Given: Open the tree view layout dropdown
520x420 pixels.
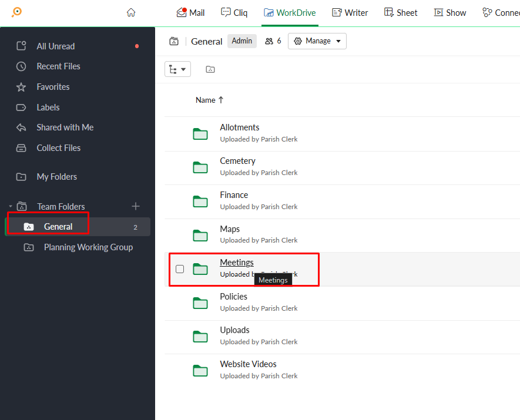Looking at the screenshot, I should [x=177, y=69].
